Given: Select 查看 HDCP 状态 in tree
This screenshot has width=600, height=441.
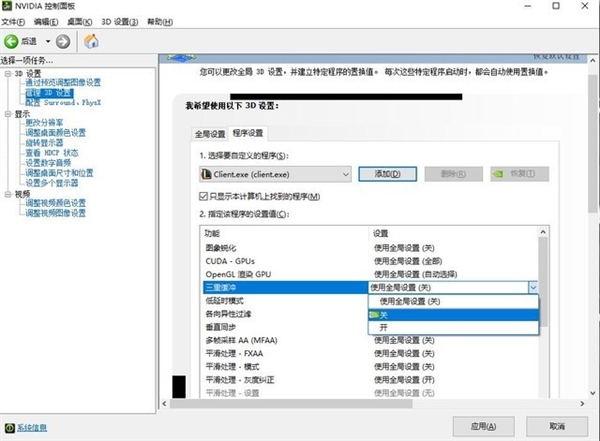Looking at the screenshot, I should 52,153.
